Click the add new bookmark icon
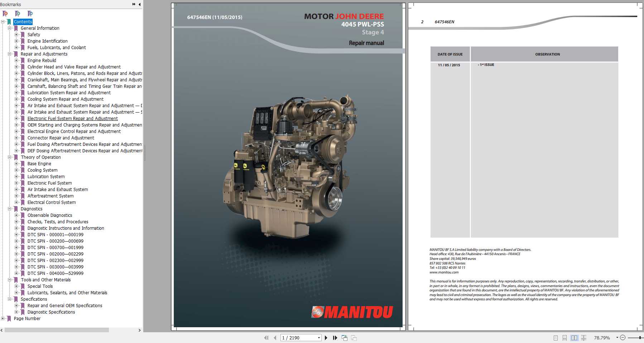 click(x=18, y=14)
